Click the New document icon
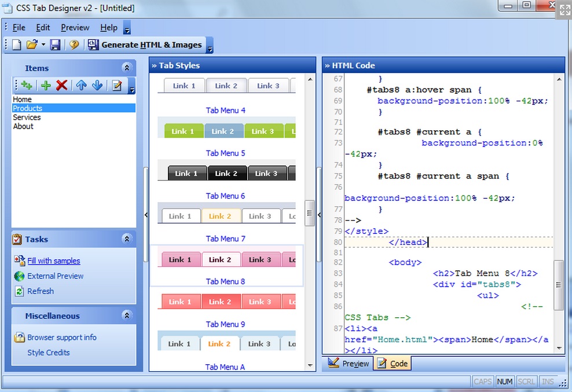Viewport: 572px width, 392px height. pos(17,45)
